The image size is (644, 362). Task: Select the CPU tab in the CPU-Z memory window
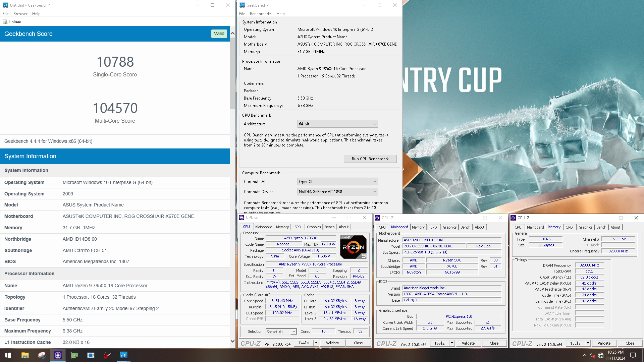[x=518, y=227]
